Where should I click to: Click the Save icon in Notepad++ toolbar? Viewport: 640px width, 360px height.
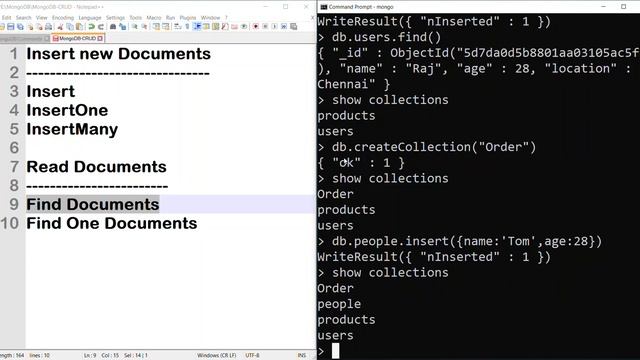11,27
